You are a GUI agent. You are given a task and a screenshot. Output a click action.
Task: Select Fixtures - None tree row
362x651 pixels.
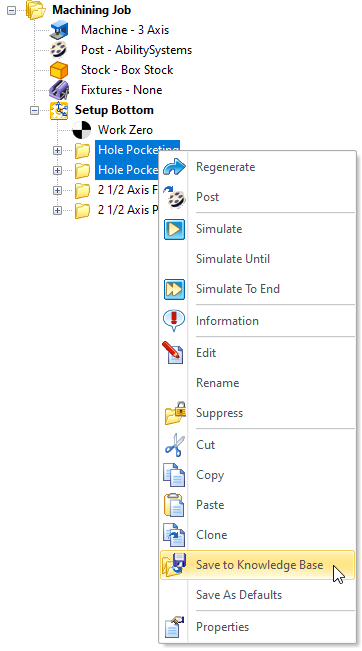coord(122,90)
